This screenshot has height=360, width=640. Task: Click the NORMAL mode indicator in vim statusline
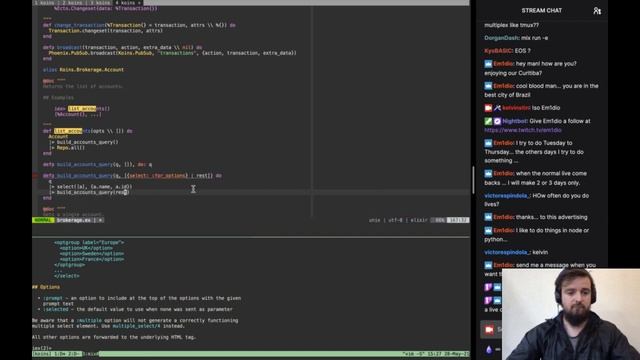click(x=43, y=220)
